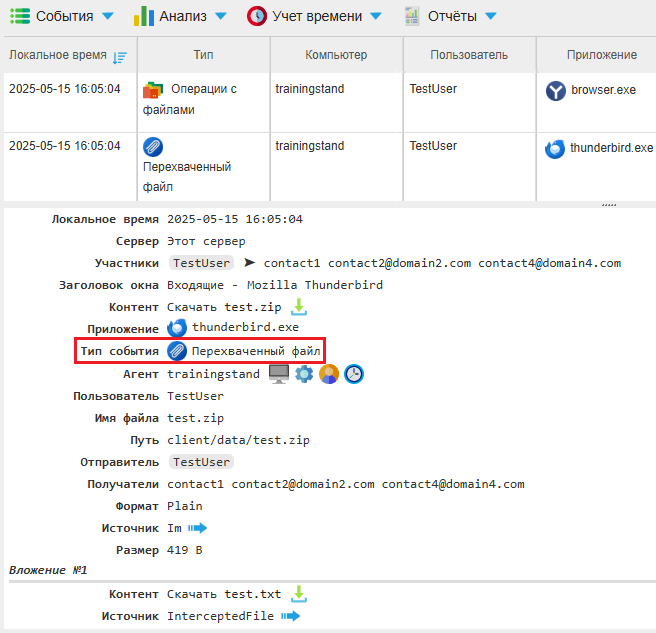Click Скачать test.zip link
This screenshot has height=633, width=656.
click(224, 307)
